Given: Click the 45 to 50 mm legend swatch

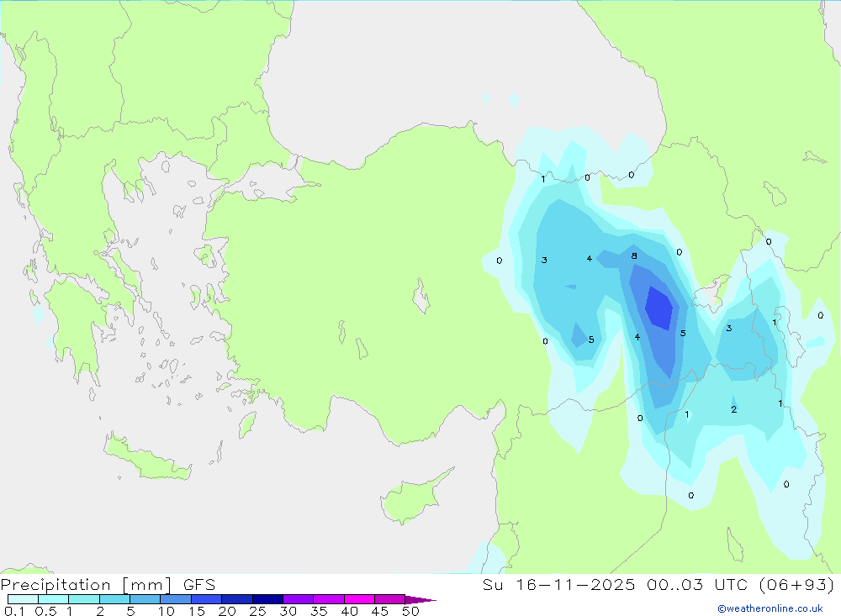Looking at the screenshot, I should coord(389,599).
